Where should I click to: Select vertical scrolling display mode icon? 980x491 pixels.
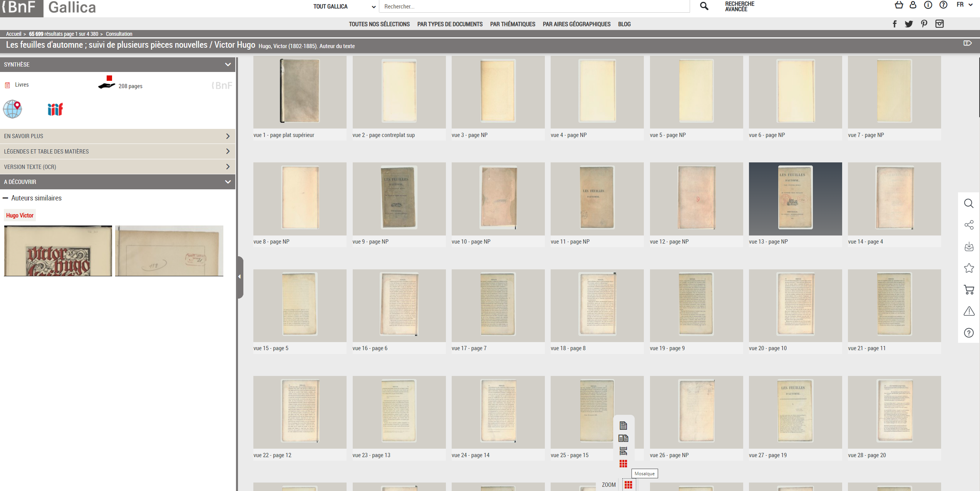(x=623, y=451)
